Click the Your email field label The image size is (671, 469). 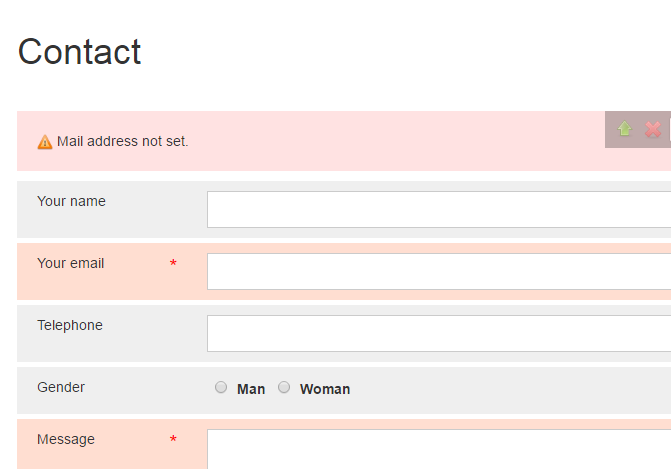coord(70,263)
